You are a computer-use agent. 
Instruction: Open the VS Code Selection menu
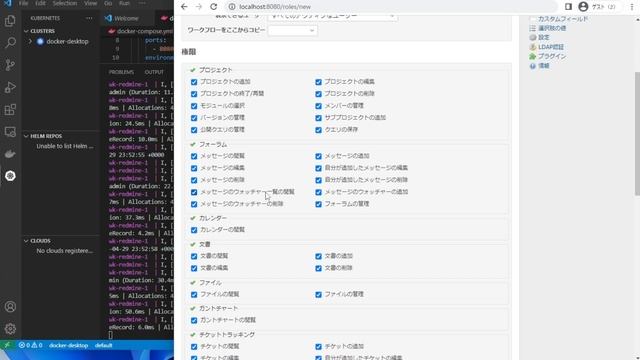(64, 3)
